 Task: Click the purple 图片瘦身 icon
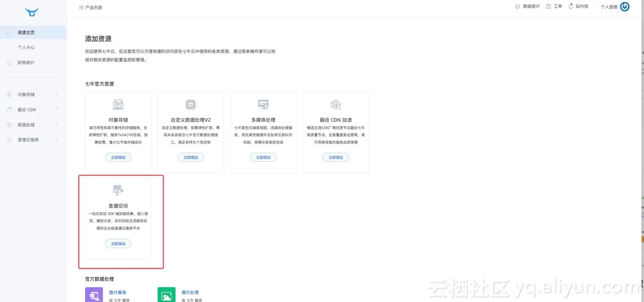[94, 295]
